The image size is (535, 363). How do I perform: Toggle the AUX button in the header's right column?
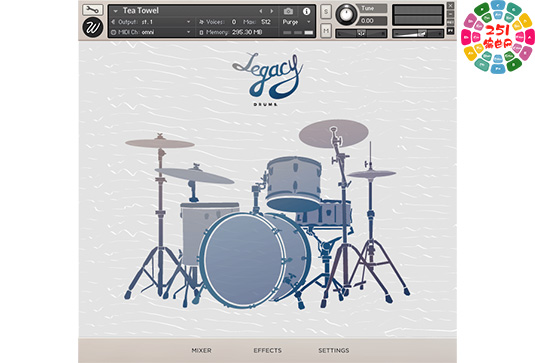point(450,23)
